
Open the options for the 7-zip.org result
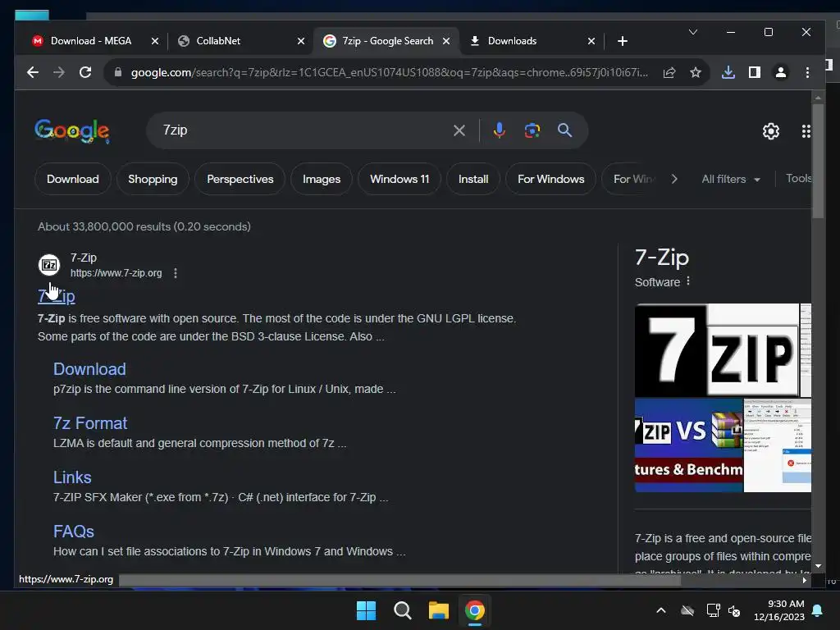pos(176,273)
